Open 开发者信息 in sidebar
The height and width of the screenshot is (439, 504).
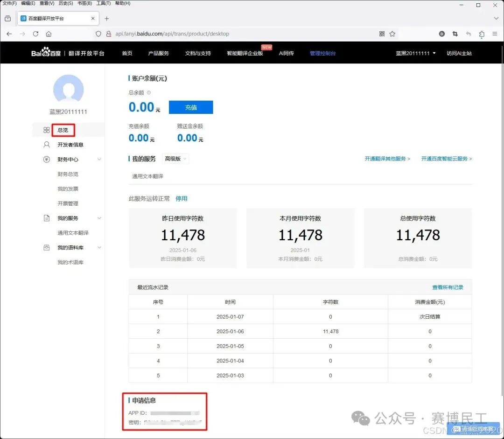(70, 145)
